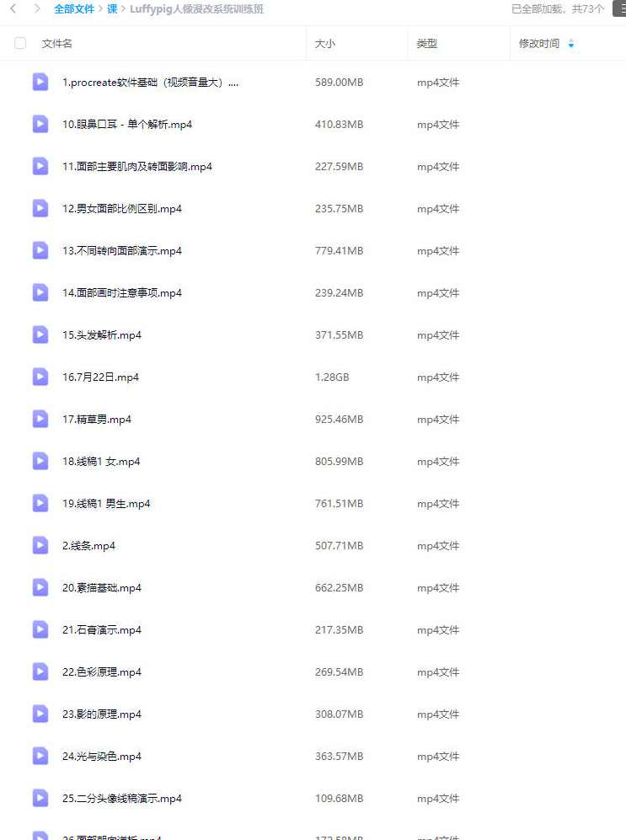Switch view mode with top-right list icon
This screenshot has width=626, height=840.
619,8
